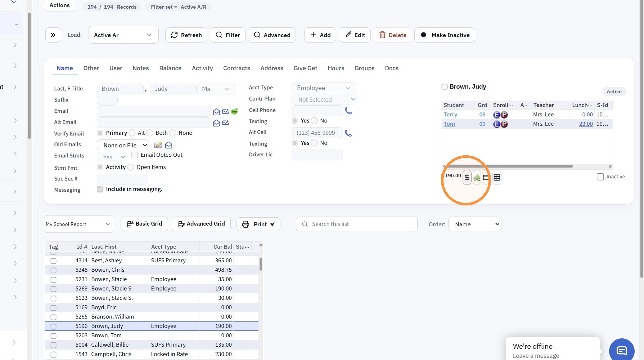Select No for Cell Phone texting
Viewport: 644px width, 360px height.
coord(314,121)
